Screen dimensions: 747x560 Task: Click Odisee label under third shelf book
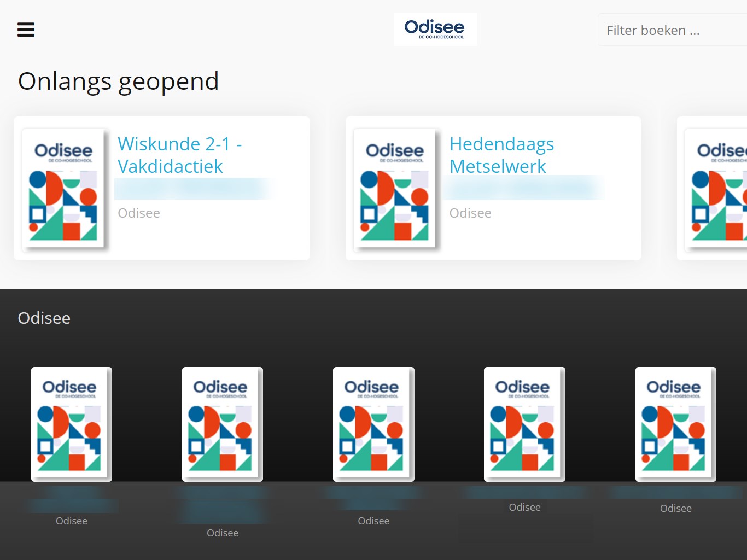tap(373, 521)
